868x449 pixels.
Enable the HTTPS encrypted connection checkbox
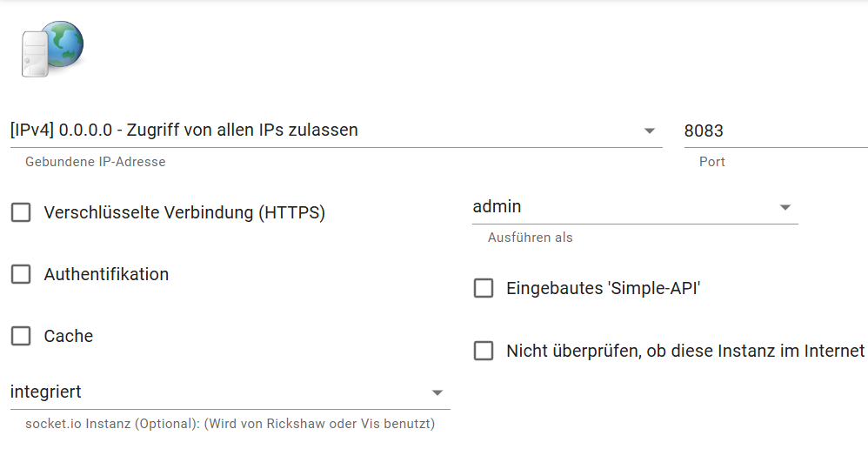(21, 212)
